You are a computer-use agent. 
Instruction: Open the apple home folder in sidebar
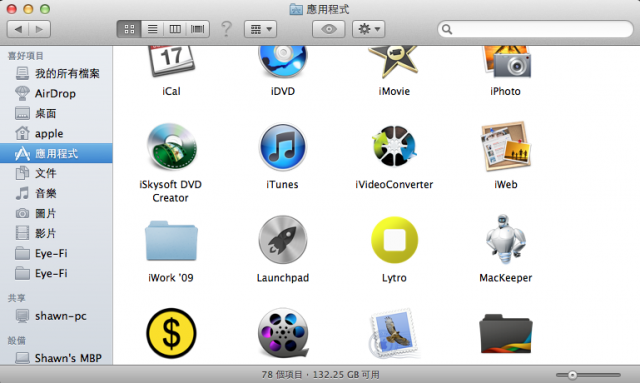click(x=56, y=134)
